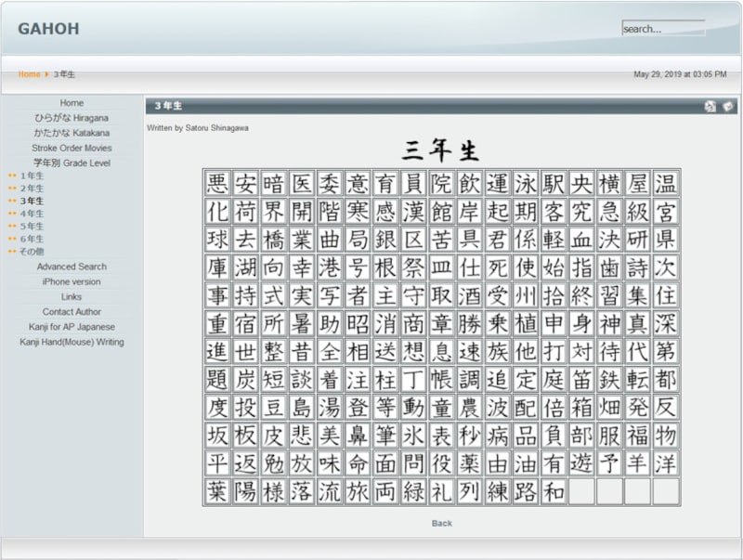Click inside the search box
743x560 pixels.
(x=662, y=29)
